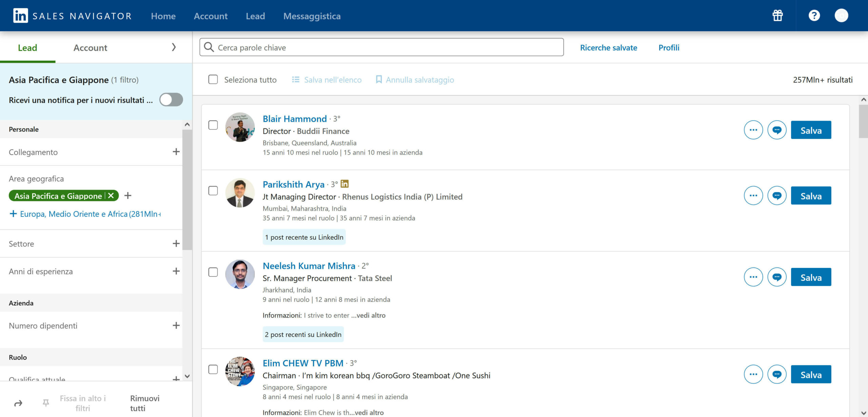Click the pin icon for Fissa in alto
This screenshot has height=417, width=868.
(46, 403)
